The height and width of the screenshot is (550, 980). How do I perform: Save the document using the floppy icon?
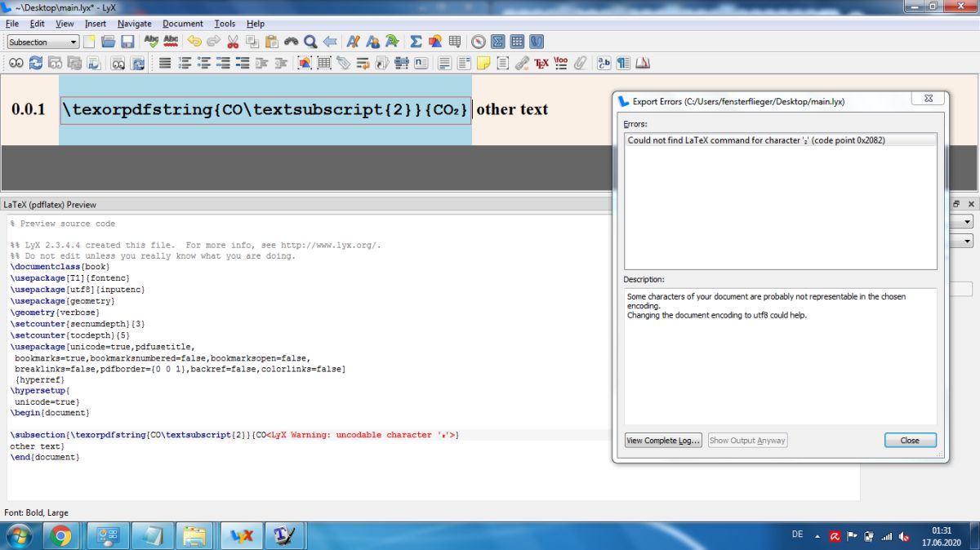pyautogui.click(x=127, y=42)
